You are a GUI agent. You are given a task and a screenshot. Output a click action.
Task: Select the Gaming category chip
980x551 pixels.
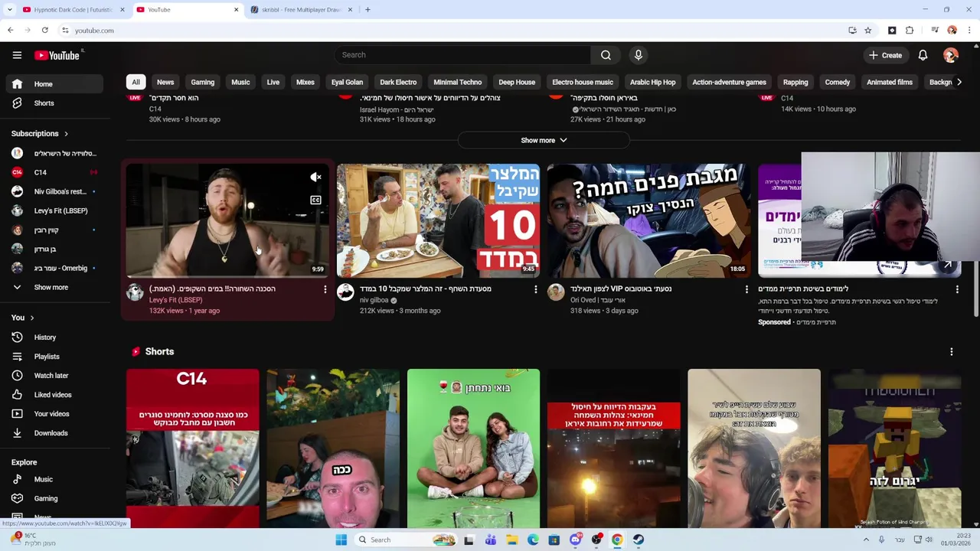click(x=202, y=83)
